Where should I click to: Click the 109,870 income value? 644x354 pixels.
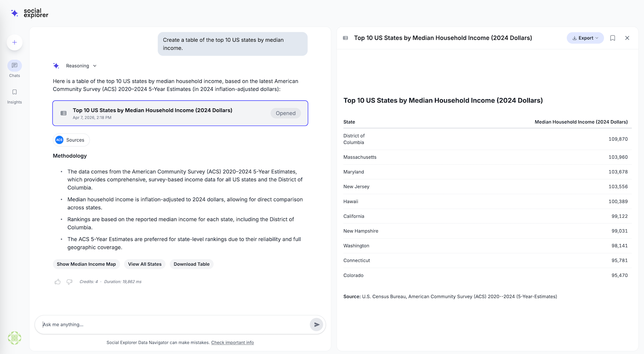click(x=618, y=139)
